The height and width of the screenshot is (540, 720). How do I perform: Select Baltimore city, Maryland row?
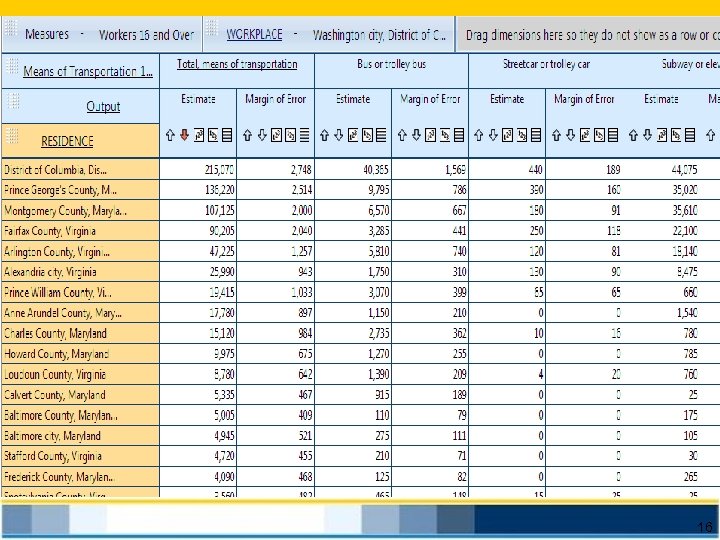[80, 436]
